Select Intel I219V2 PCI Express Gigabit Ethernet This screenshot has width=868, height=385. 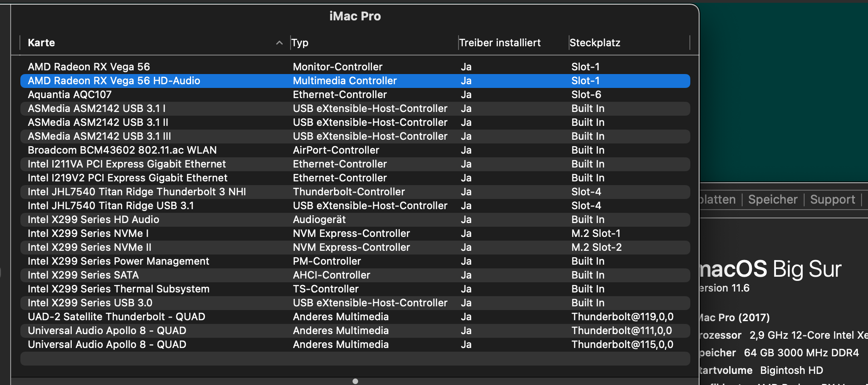click(355, 178)
